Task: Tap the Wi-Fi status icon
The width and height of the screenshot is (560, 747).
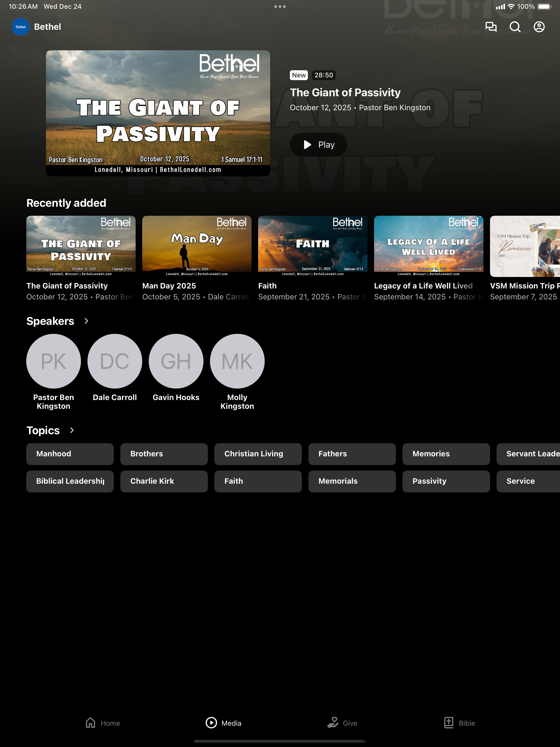Action: tap(511, 6)
